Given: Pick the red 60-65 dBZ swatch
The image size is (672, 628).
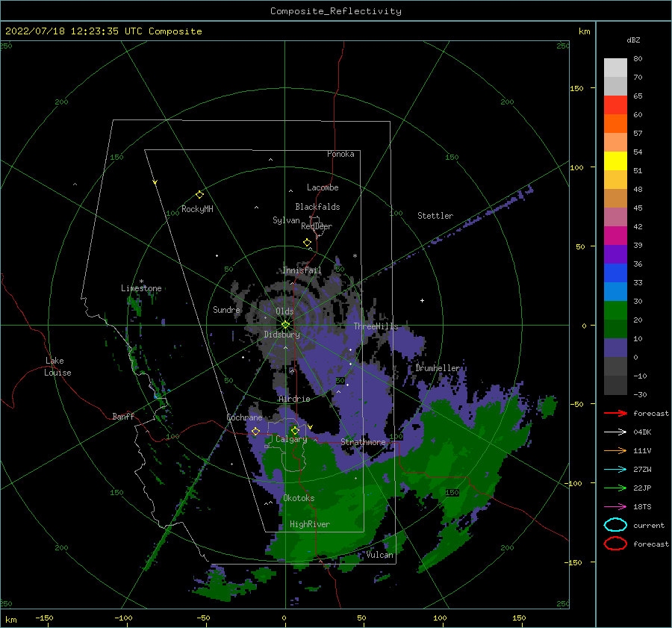Looking at the screenshot, I should tap(615, 105).
